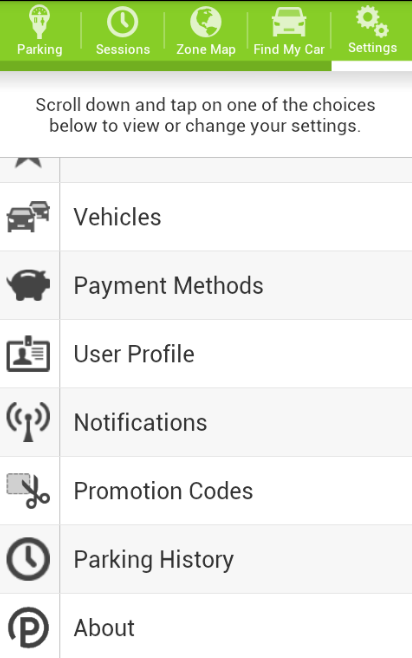Open the Vehicles settings entry
Screen dimensions: 412x658
click(206, 217)
